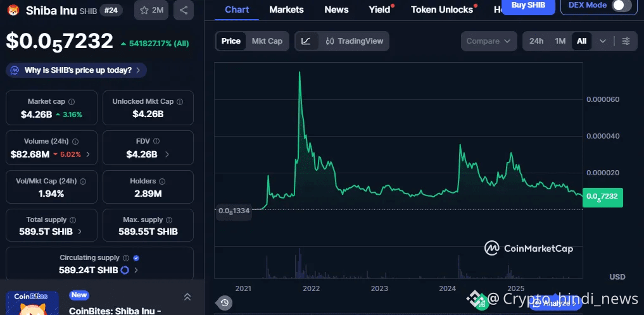The width and height of the screenshot is (644, 315).
Task: Expand Circulating supply details chevron
Action: pyautogui.click(x=136, y=270)
